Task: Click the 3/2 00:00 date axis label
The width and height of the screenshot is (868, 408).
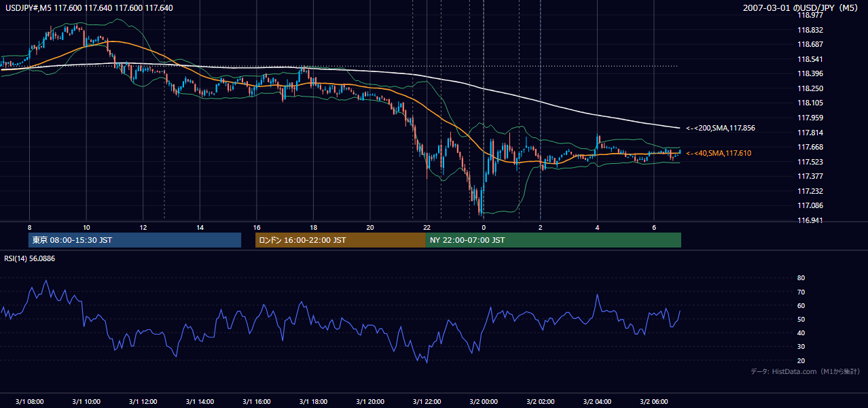Action: (484, 401)
